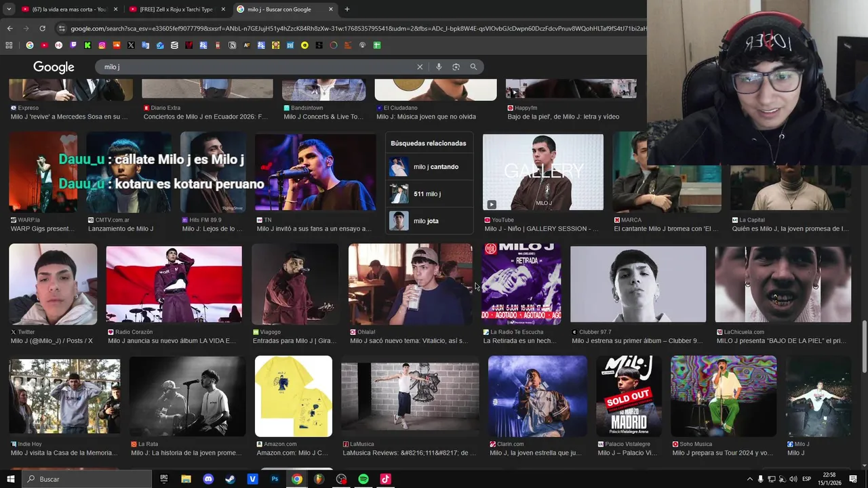Clear the search box with X
This screenshot has width=868, height=488.
click(420, 67)
